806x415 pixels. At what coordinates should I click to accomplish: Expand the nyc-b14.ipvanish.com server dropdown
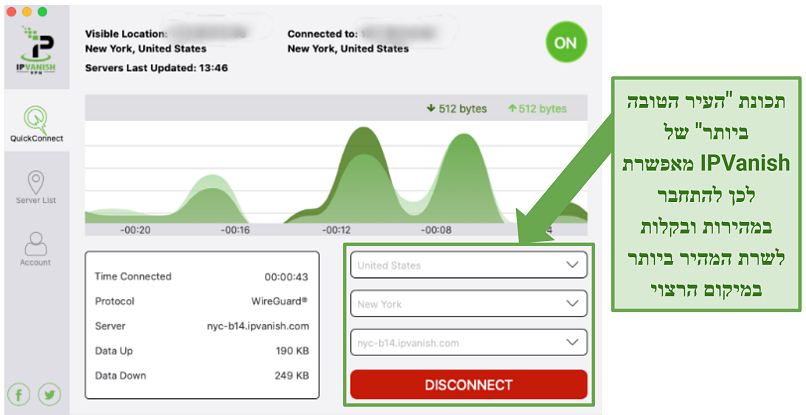click(468, 342)
